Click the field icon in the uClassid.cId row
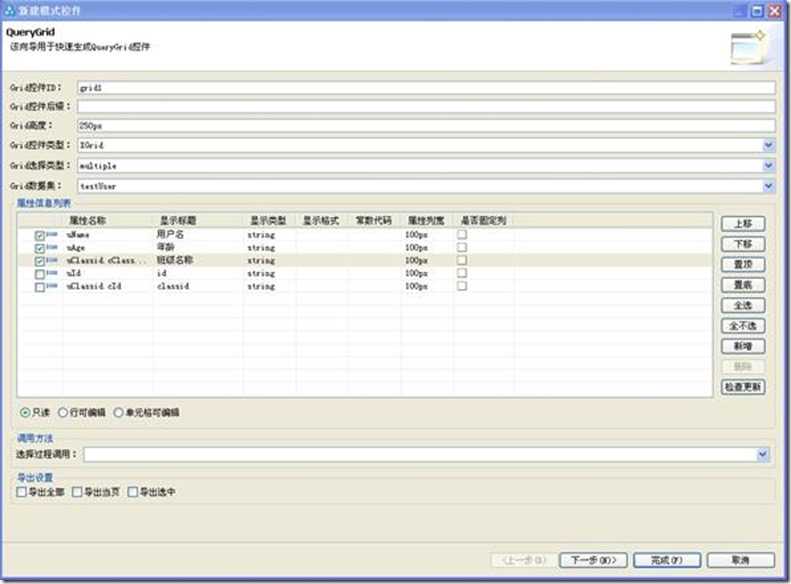The height and width of the screenshot is (584, 791). [52, 286]
